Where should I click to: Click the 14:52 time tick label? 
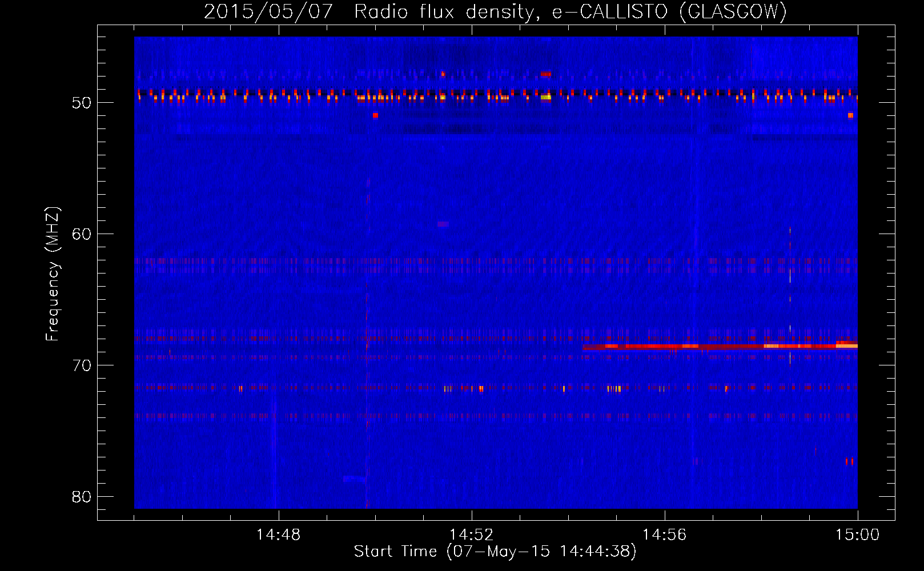click(471, 535)
